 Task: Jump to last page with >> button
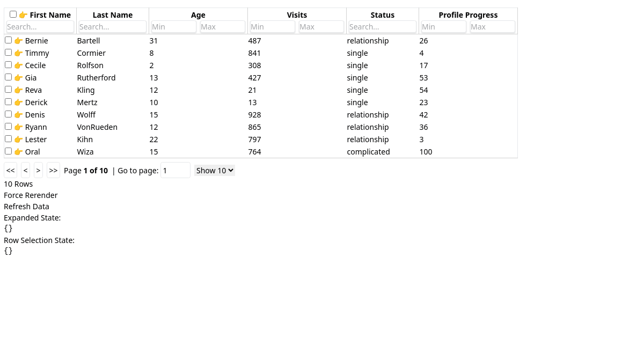53,171
